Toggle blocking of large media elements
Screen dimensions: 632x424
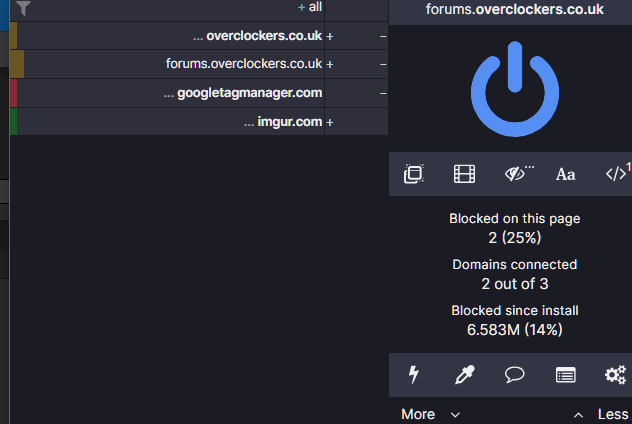tap(464, 174)
